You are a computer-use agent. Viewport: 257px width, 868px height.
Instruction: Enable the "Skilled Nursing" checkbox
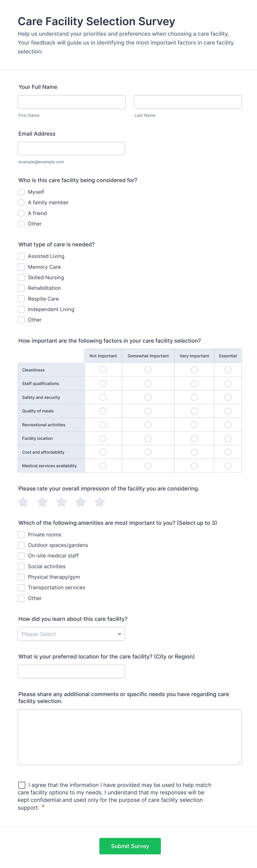click(21, 277)
